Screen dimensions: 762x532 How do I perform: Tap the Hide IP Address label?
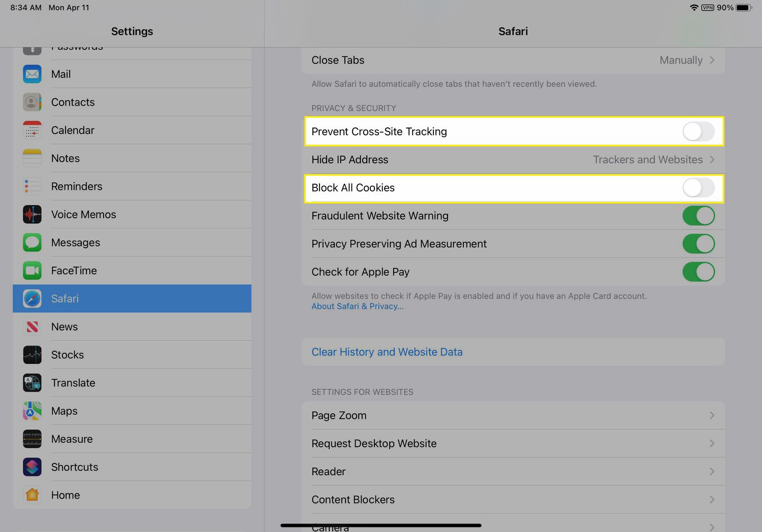pos(350,159)
